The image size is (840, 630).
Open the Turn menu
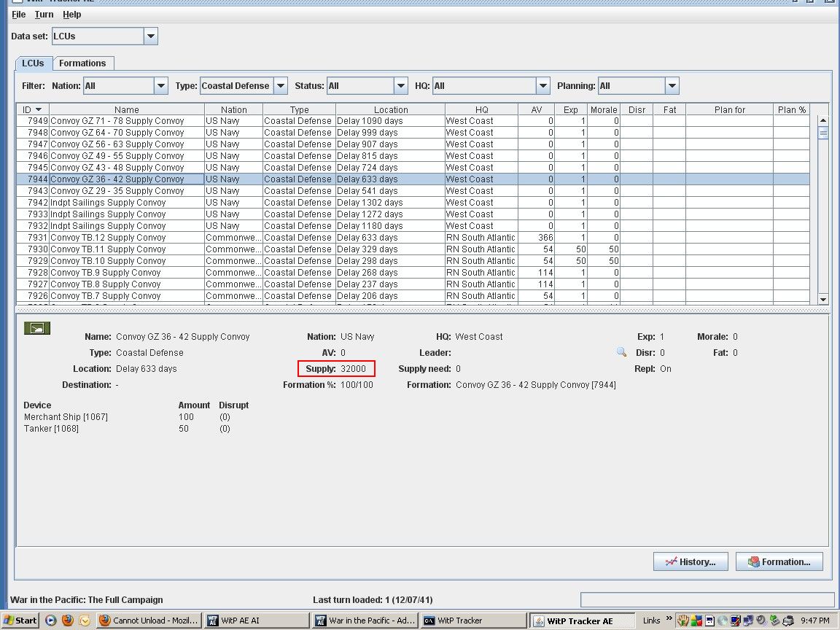[x=44, y=15]
